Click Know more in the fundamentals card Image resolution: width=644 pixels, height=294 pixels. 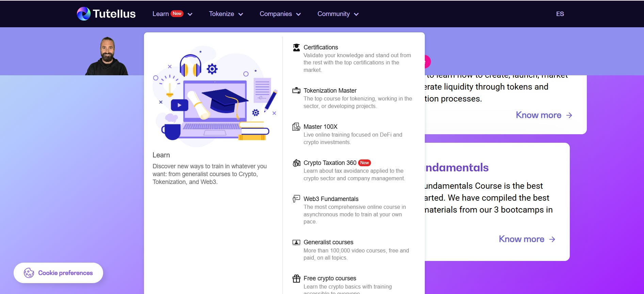(521, 239)
